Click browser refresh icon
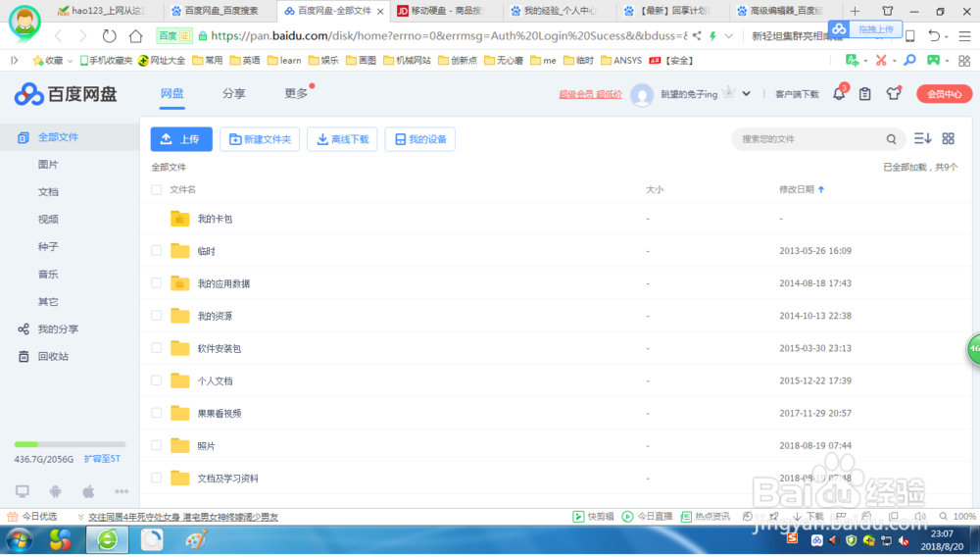 pyautogui.click(x=110, y=36)
